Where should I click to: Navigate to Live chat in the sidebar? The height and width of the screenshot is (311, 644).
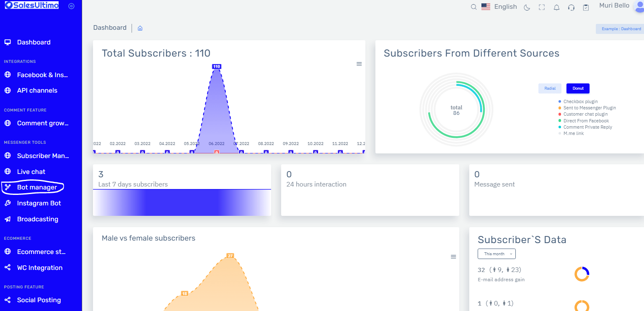31,171
